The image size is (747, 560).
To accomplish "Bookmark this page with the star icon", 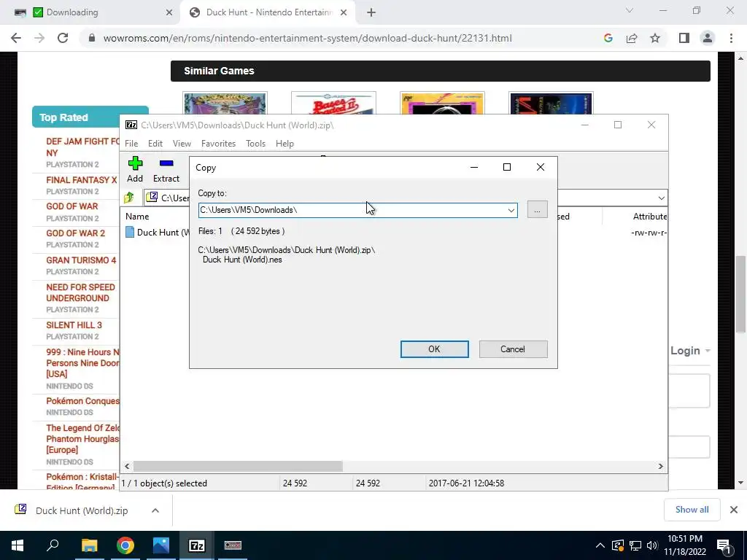I will [x=655, y=38].
